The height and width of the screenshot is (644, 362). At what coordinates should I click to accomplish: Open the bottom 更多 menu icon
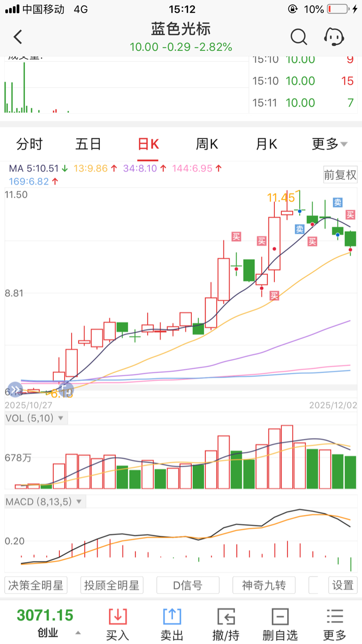click(334, 616)
